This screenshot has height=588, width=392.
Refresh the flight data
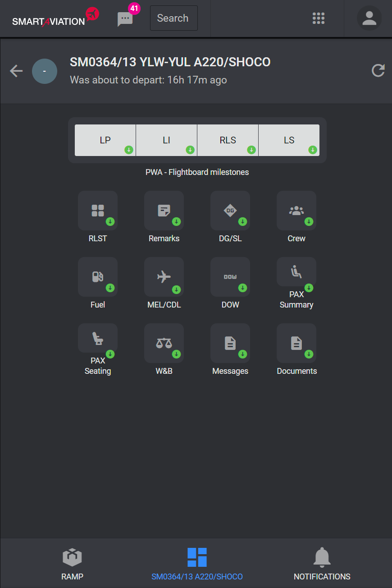click(x=378, y=71)
